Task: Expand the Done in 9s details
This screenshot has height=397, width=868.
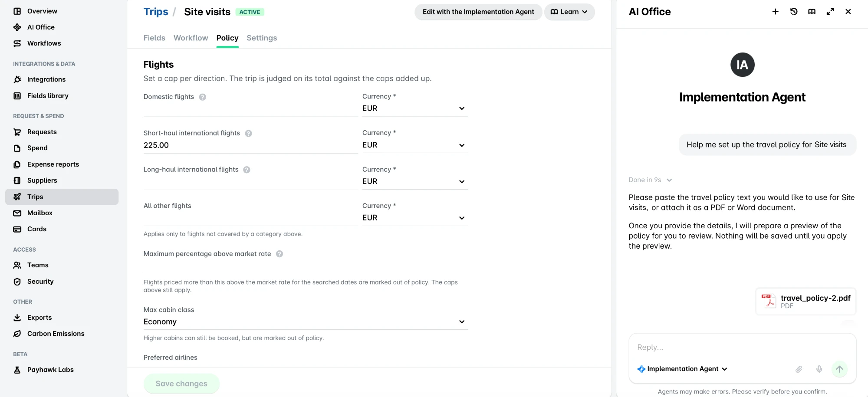Action: [650, 180]
